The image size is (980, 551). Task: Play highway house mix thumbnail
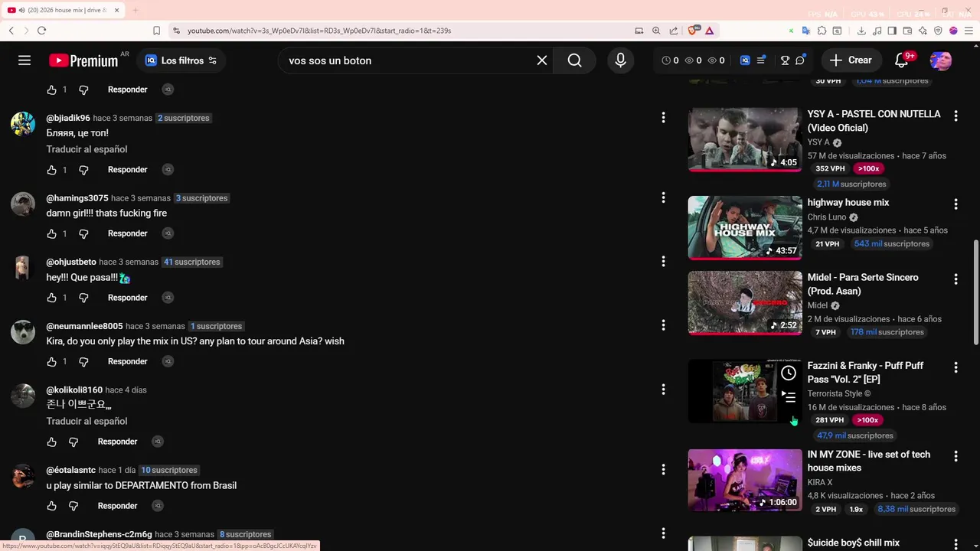(745, 227)
